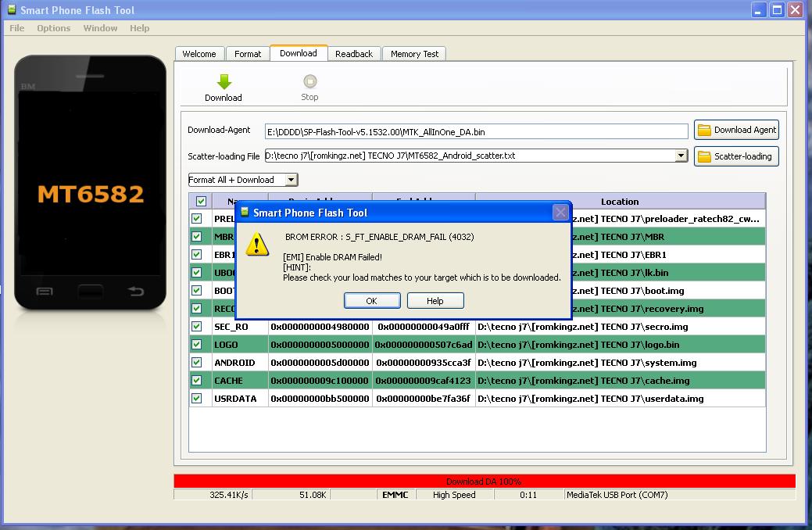Click the warning icon in the error dialog
The image size is (812, 530).
[x=257, y=245]
